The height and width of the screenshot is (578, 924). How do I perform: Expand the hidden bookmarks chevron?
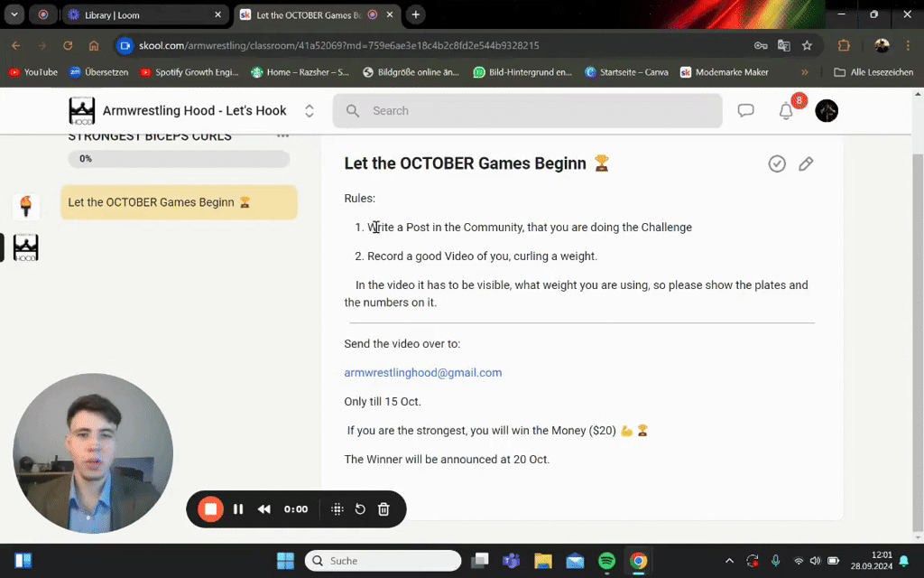(804, 72)
